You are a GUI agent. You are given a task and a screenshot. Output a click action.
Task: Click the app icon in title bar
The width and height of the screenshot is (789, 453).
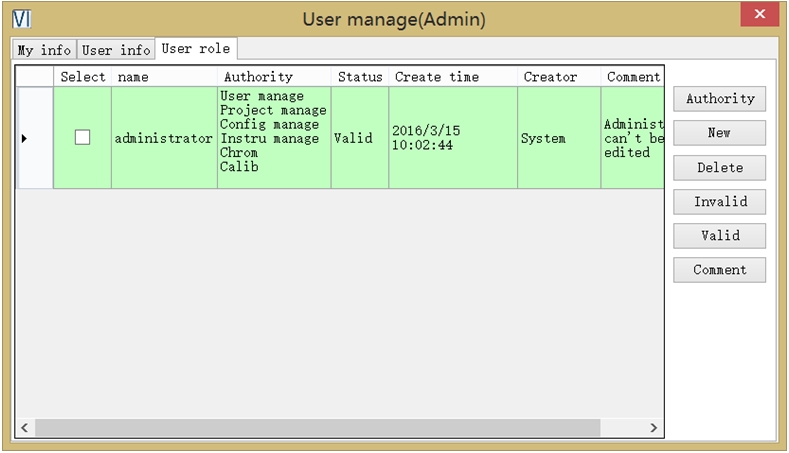point(20,19)
